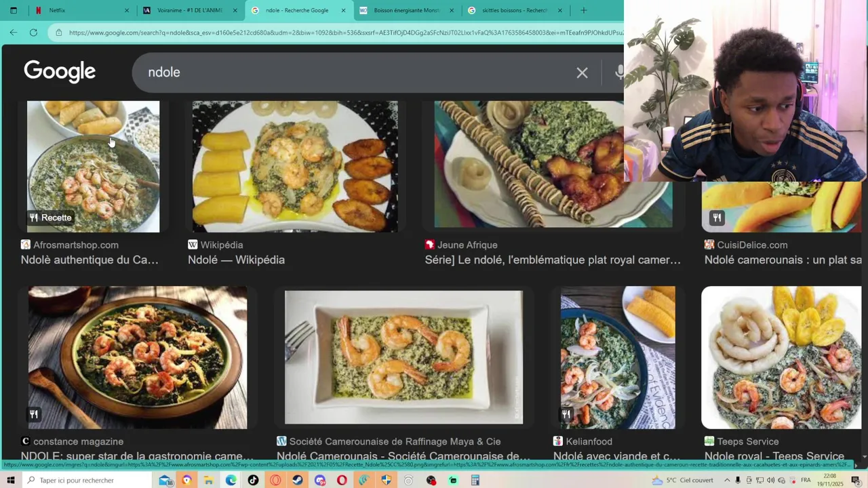Open TikTok from the taskbar

tap(253, 481)
